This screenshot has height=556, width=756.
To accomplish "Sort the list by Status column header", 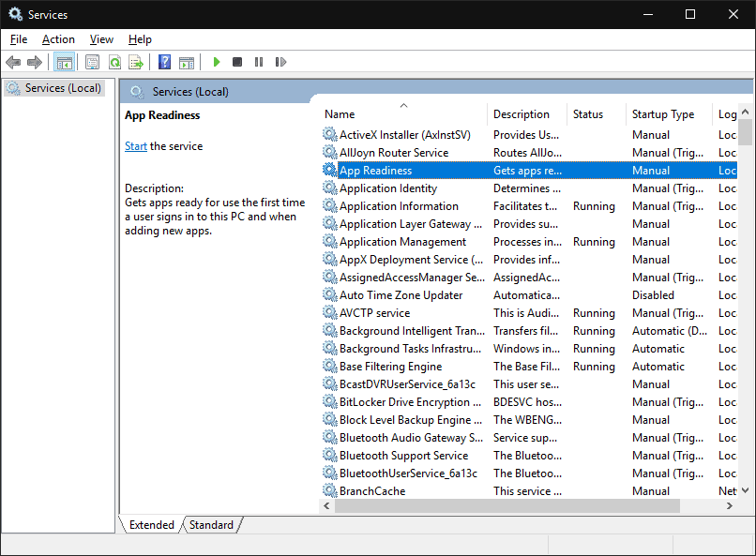I will coord(588,114).
